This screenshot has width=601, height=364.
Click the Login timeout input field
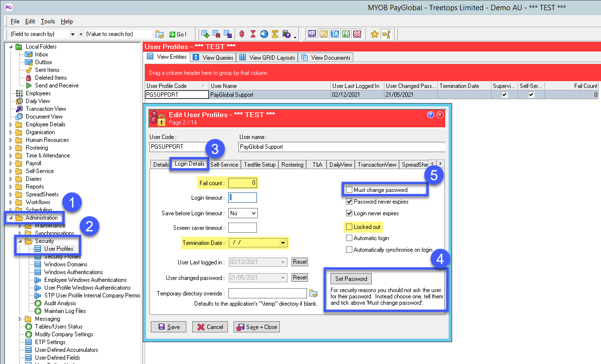[242, 197]
